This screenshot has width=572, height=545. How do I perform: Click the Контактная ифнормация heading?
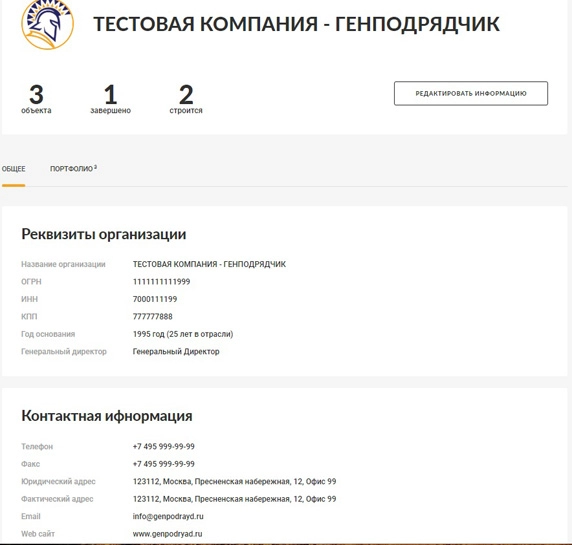click(107, 416)
